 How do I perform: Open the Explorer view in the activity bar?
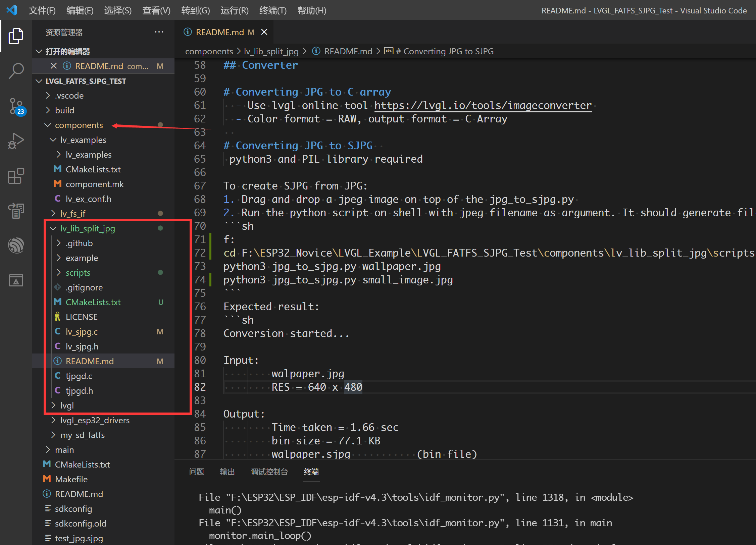pyautogui.click(x=15, y=36)
